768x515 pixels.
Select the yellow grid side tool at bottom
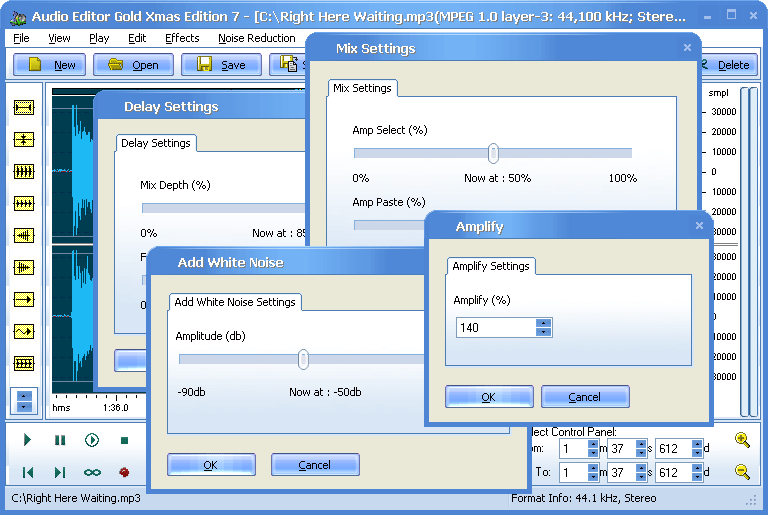coord(24,364)
